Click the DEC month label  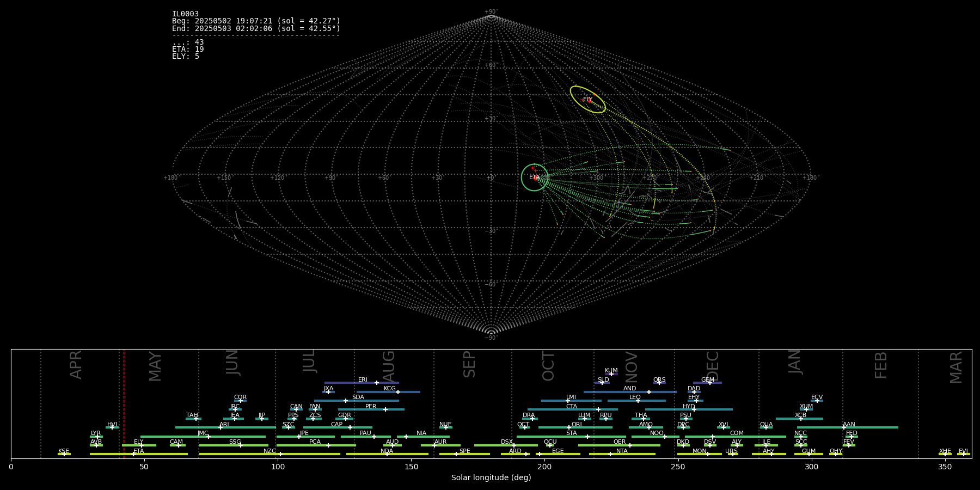click(713, 366)
